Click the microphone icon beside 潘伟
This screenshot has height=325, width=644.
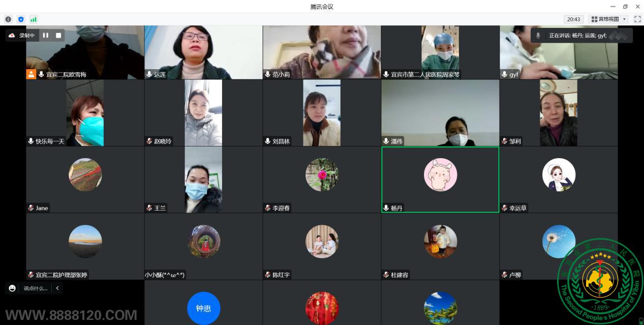pyautogui.click(x=386, y=141)
